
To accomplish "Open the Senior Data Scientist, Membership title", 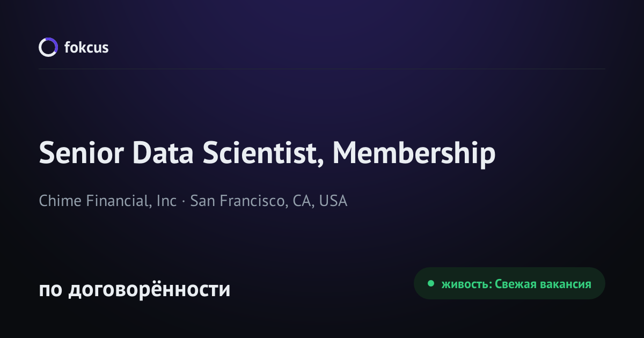I will [x=267, y=154].
